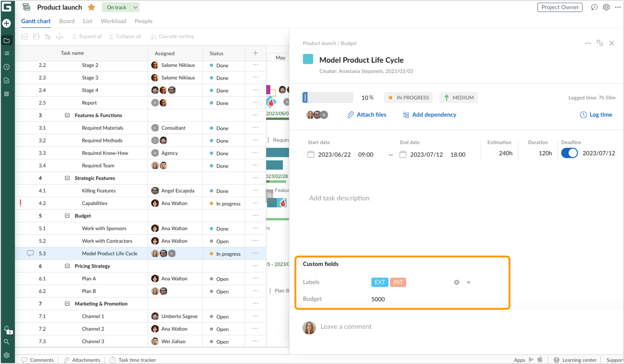Click the comment icon on row 5.3

[x=30, y=253]
